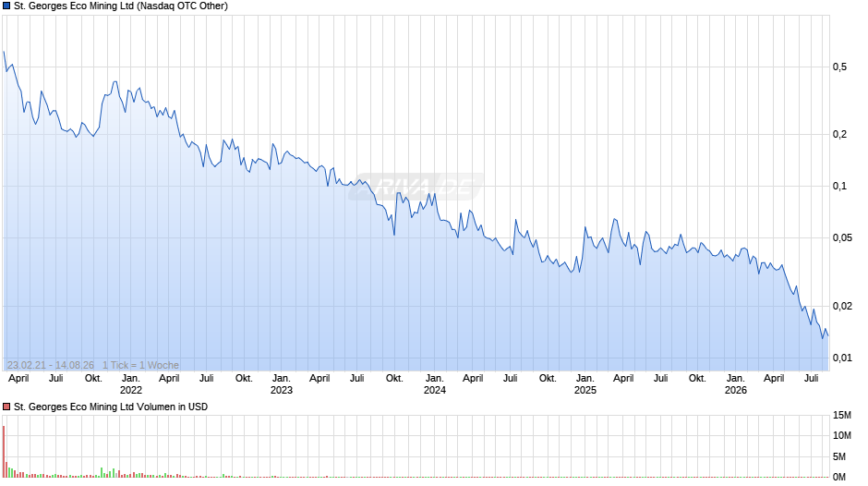
Task: Click the 'Jan. 2022' time axis label
Action: [x=130, y=384]
